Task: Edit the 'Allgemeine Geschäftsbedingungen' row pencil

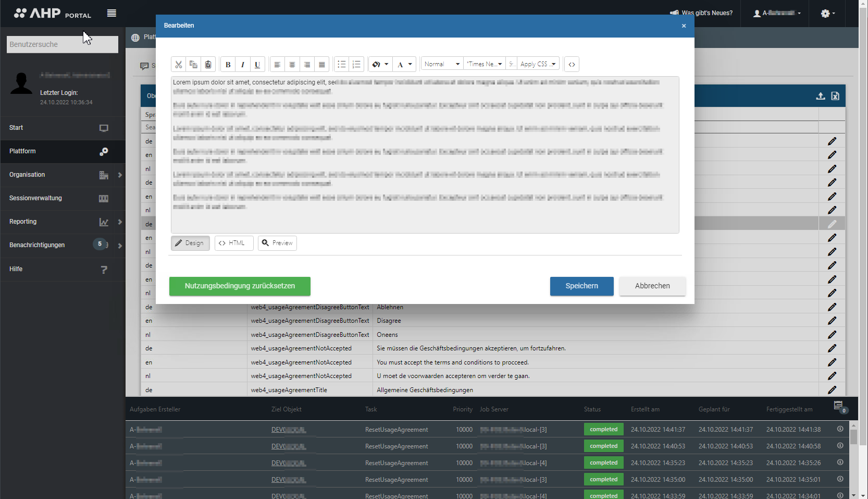Action: 832,390
